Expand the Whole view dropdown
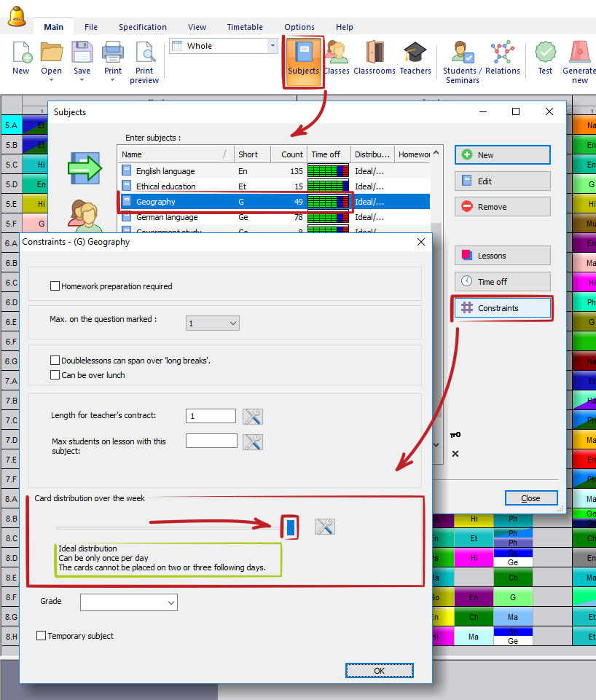 (x=273, y=46)
